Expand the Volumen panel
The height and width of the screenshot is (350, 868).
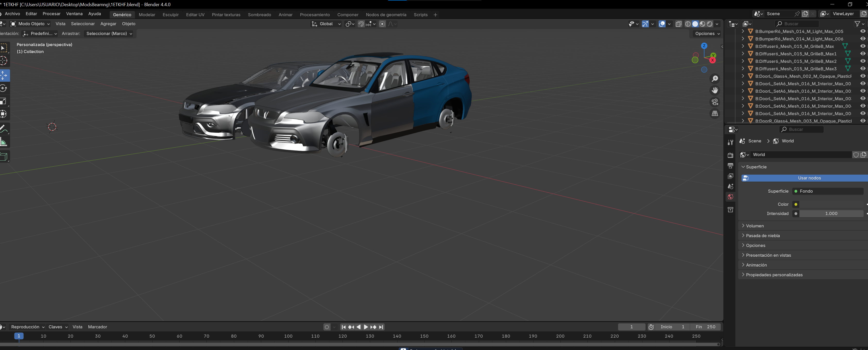coord(754,226)
